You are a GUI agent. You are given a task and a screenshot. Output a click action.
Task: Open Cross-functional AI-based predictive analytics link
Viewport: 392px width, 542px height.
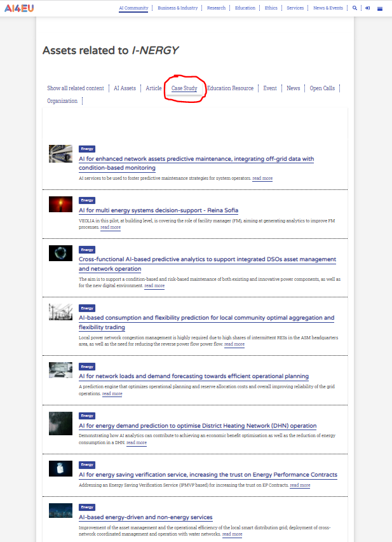207,264
